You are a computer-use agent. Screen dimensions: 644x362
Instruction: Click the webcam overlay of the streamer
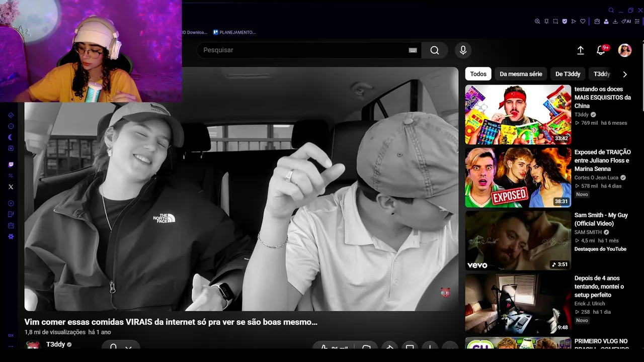point(91,51)
